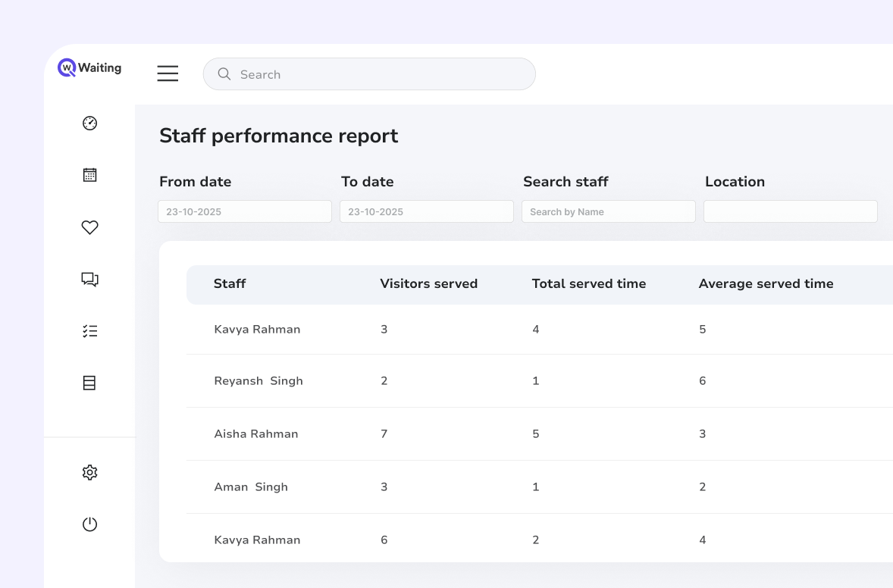Toggle the sidebar with the hamburger menu
The height and width of the screenshot is (588, 893).
[x=168, y=73]
